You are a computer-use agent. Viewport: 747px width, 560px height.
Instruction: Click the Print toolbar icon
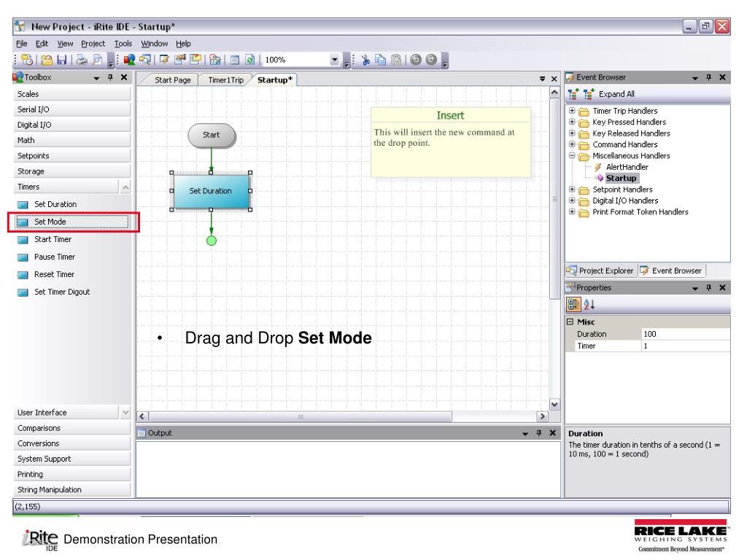pyautogui.click(x=82, y=60)
